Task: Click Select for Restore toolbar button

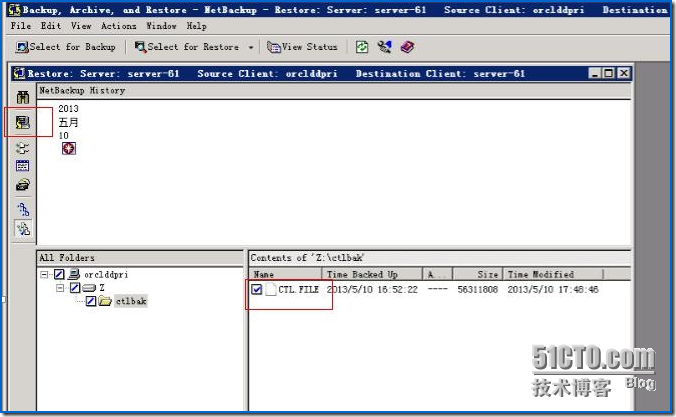Action: pos(187,47)
